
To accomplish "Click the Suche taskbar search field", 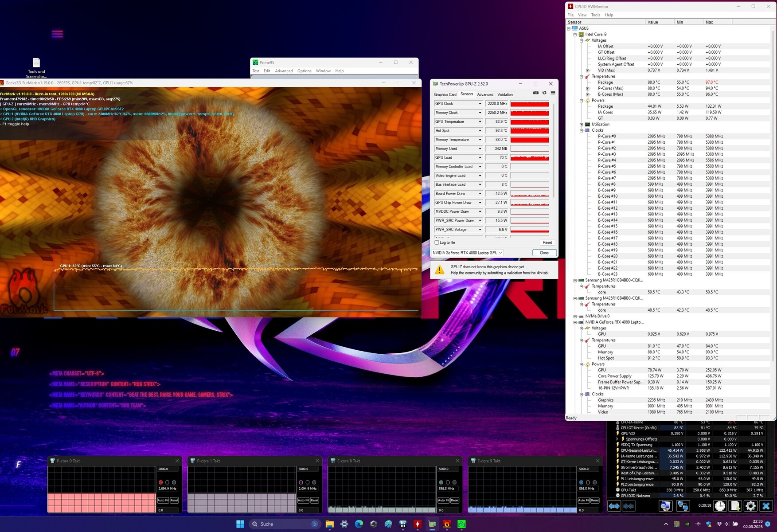I will pos(284,524).
